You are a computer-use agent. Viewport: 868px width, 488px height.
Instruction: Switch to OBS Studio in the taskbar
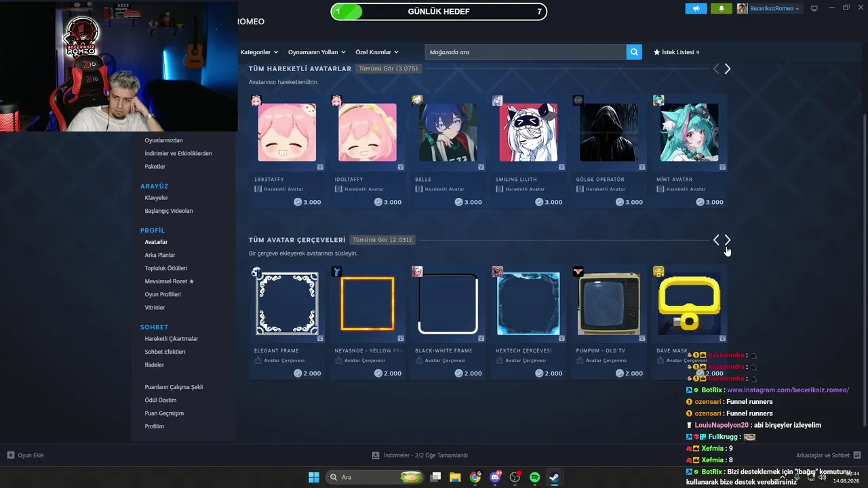click(x=515, y=477)
